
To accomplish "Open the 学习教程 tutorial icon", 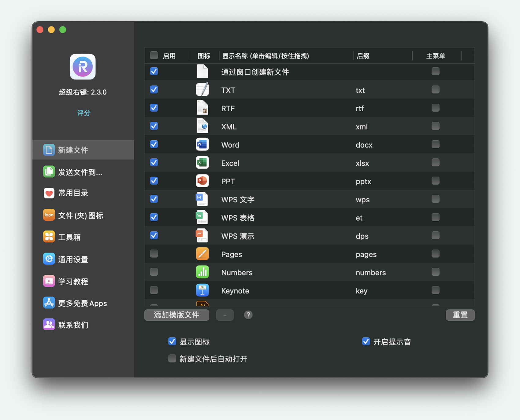I will [x=49, y=281].
